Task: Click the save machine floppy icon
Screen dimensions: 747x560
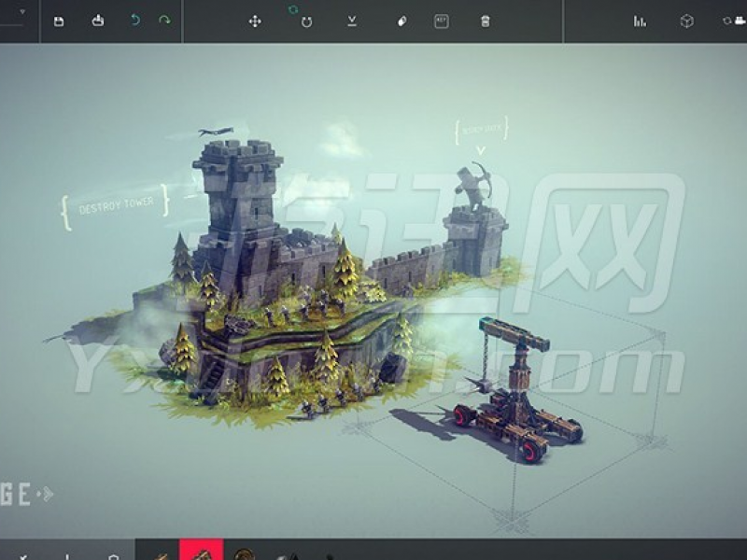Action: [x=59, y=21]
